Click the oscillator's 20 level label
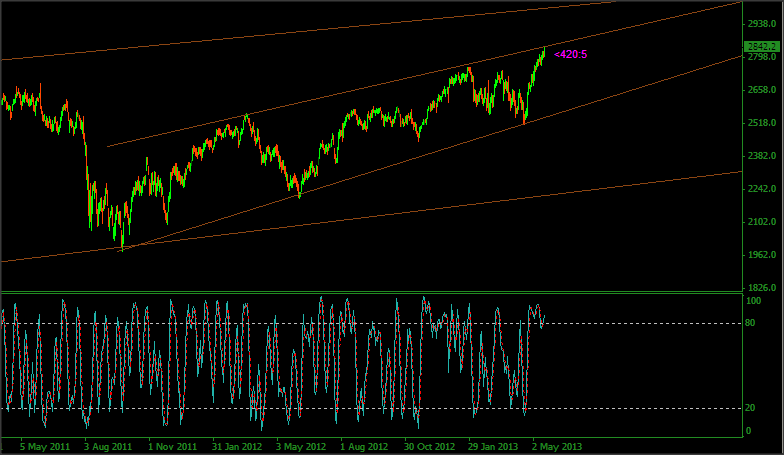 pos(750,408)
